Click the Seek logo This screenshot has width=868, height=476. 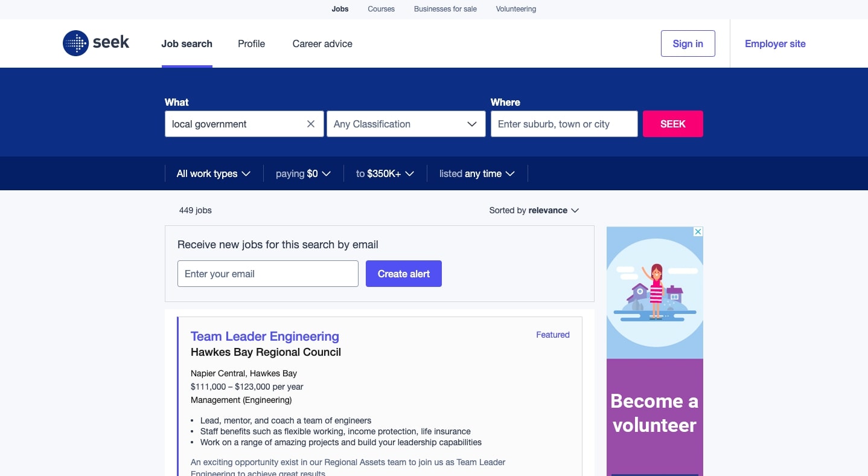click(x=96, y=43)
